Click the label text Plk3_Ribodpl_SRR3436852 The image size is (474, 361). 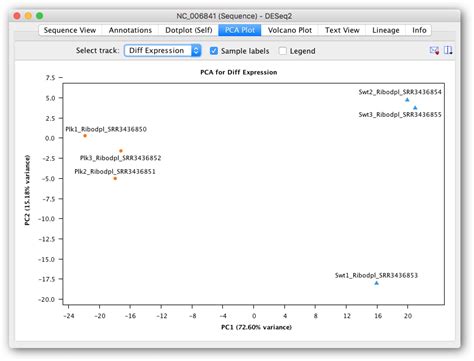(121, 158)
